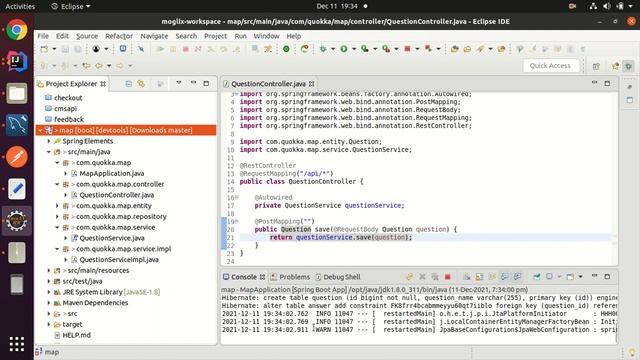Toggle Scroll Lock in Console toolbar

[x=479, y=277]
